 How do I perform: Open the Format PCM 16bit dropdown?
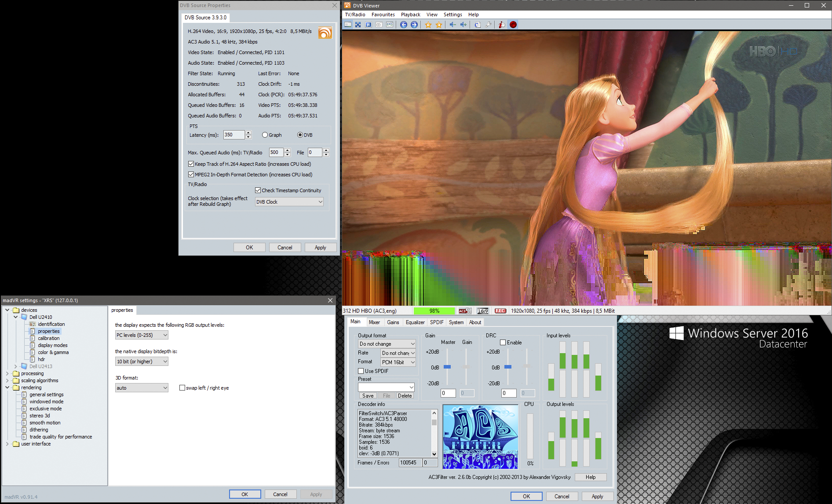[x=398, y=362]
